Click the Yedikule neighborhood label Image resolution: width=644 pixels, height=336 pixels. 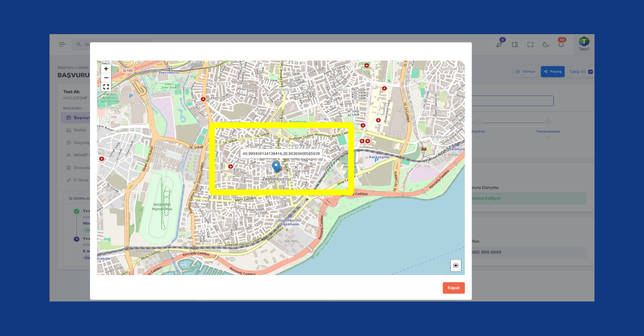pyautogui.click(x=439, y=137)
